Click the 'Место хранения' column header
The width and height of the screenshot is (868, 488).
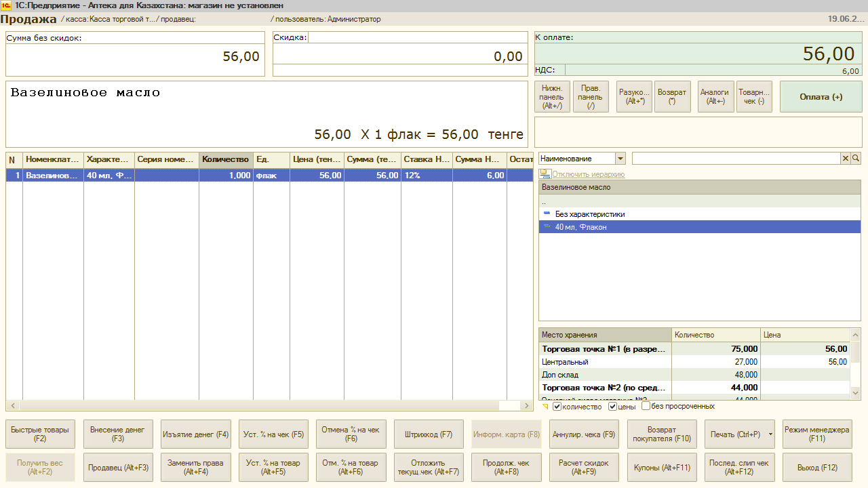[605, 335]
